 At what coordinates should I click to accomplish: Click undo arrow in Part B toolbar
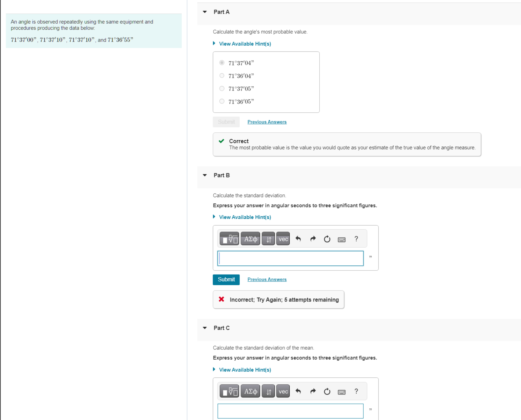pyautogui.click(x=298, y=239)
